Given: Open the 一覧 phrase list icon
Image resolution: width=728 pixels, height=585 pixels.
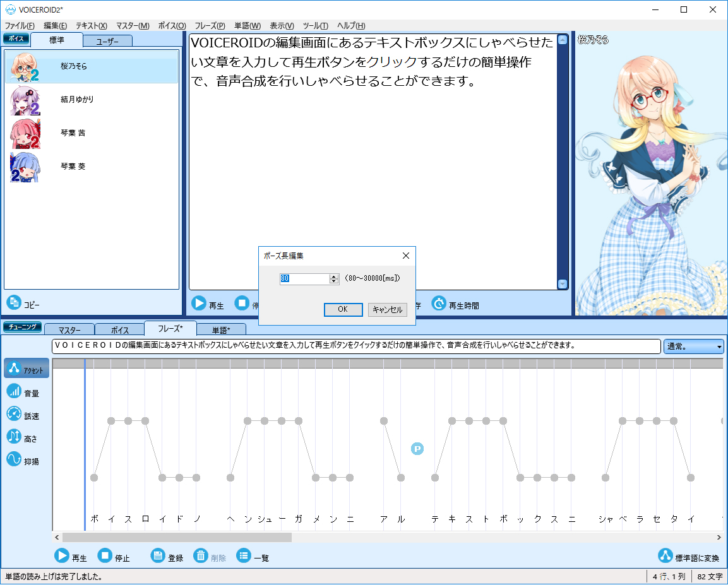Looking at the screenshot, I should (x=244, y=555).
